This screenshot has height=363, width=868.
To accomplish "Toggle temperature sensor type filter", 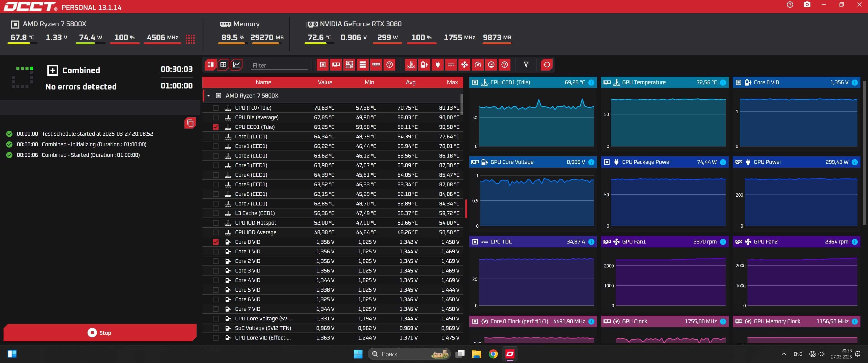I will click(x=411, y=65).
